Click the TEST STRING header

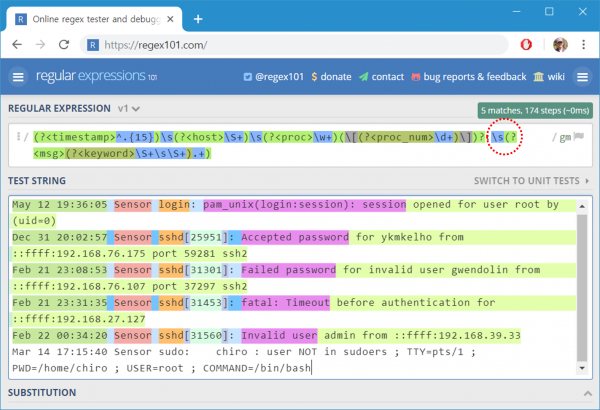pos(37,181)
